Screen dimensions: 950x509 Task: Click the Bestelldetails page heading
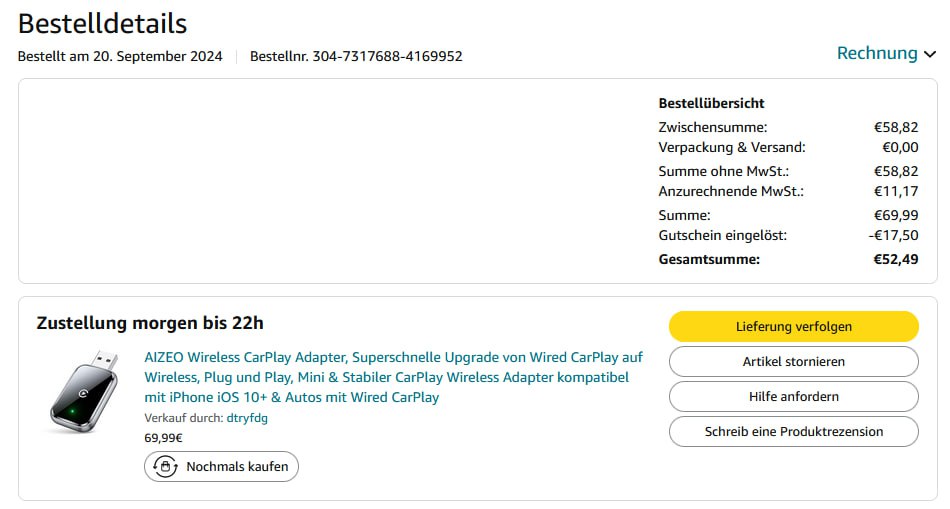point(102,23)
